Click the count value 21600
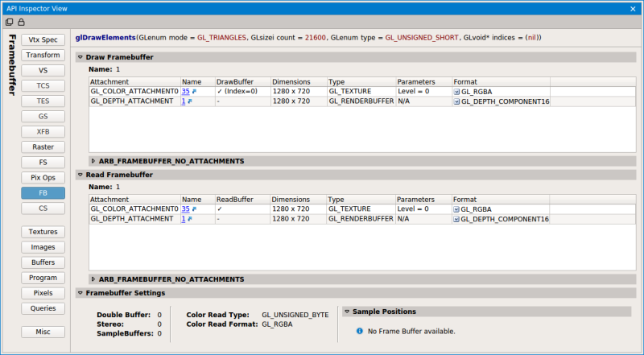 (x=316, y=38)
